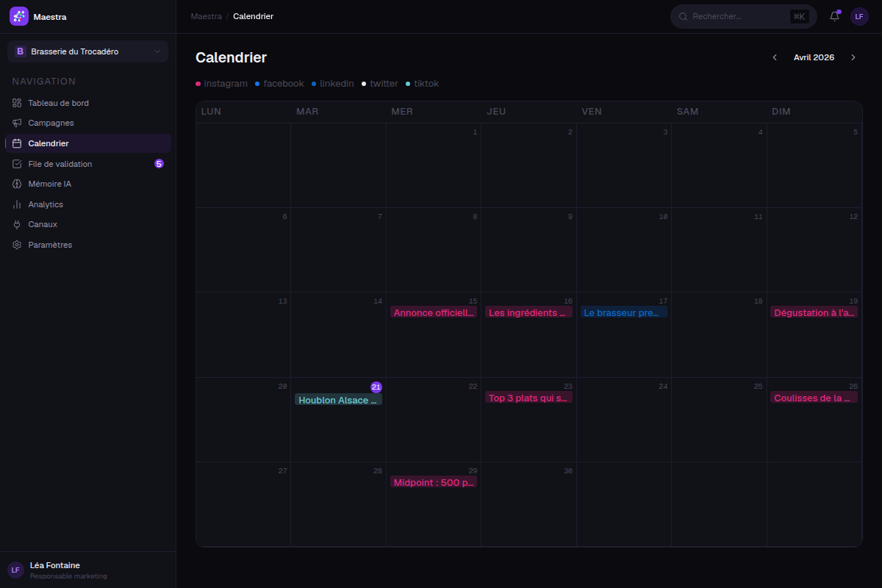Open Mémoire IA page
Screen dimensions: 882x588
tap(87, 184)
